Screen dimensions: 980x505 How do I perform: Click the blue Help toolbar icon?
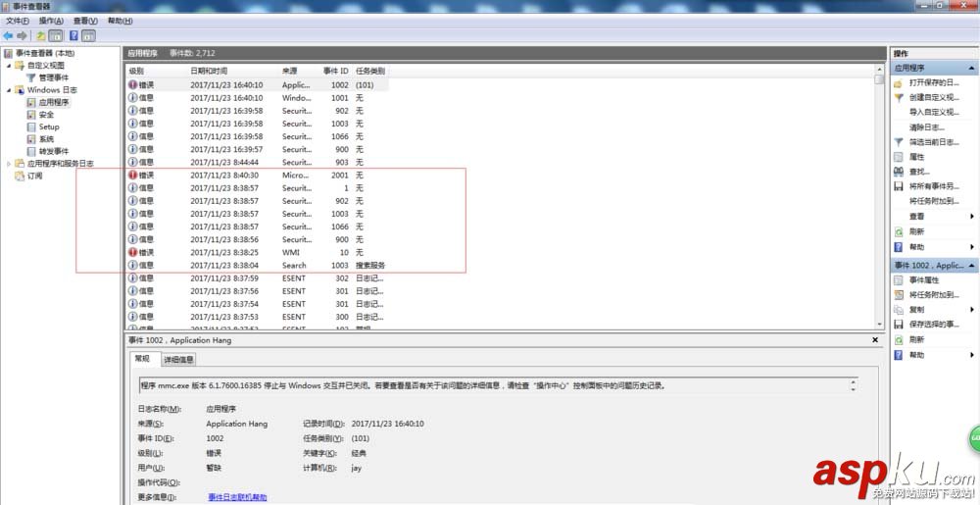pyautogui.click(x=73, y=36)
